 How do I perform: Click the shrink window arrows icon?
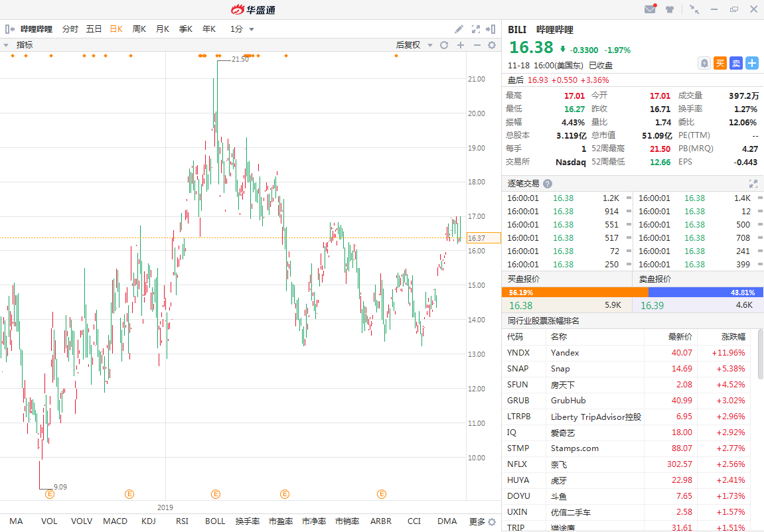pyautogui.click(x=694, y=9)
